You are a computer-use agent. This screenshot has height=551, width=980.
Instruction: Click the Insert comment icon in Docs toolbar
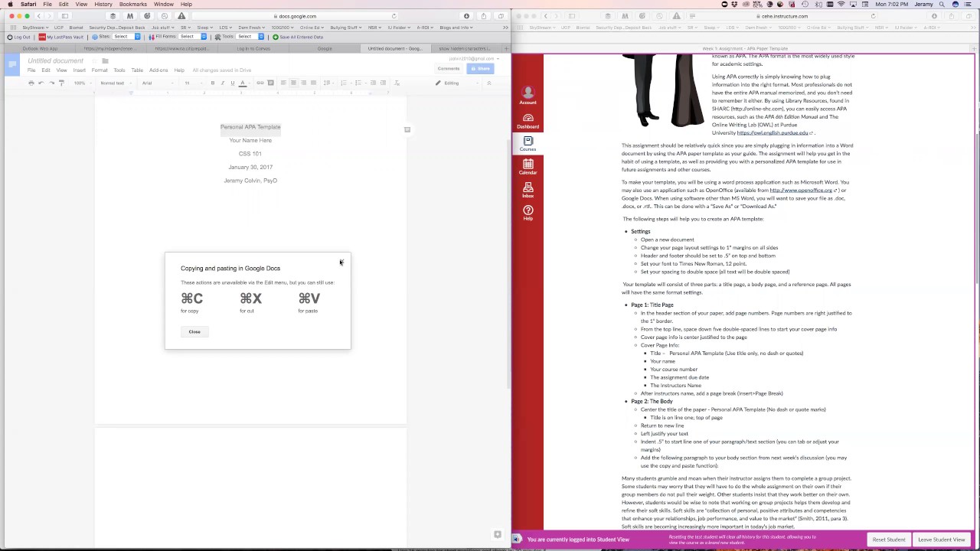pyautogui.click(x=270, y=83)
